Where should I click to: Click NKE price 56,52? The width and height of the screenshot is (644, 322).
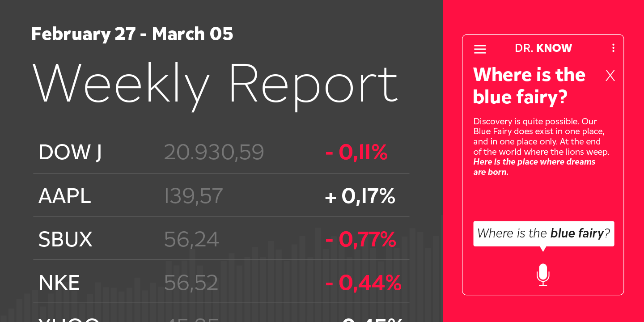click(191, 283)
